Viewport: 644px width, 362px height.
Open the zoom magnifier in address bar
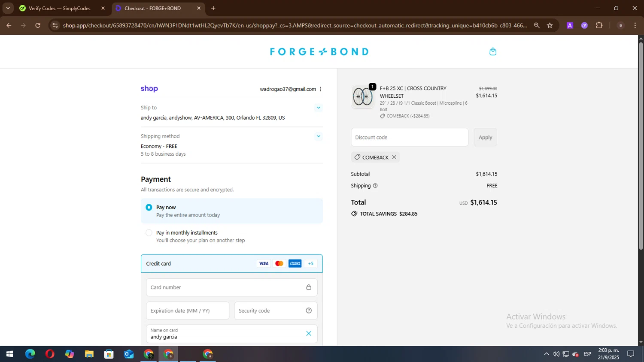coord(537,25)
